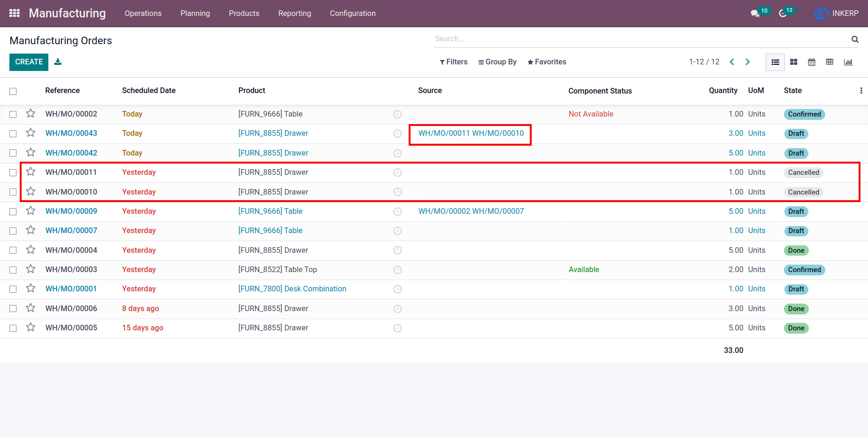Select the checkbox for WH/MO/00006

click(x=13, y=309)
